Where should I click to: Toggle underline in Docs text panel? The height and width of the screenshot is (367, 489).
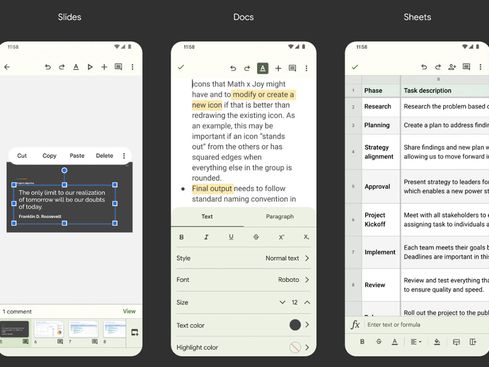[231, 237]
